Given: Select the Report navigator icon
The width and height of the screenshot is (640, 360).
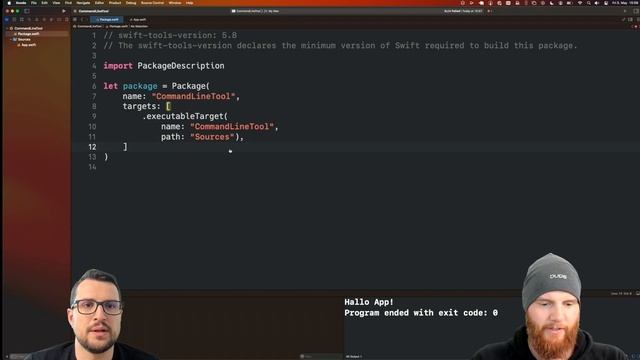Looking at the screenshot, I should pyautogui.click(x=66, y=19).
